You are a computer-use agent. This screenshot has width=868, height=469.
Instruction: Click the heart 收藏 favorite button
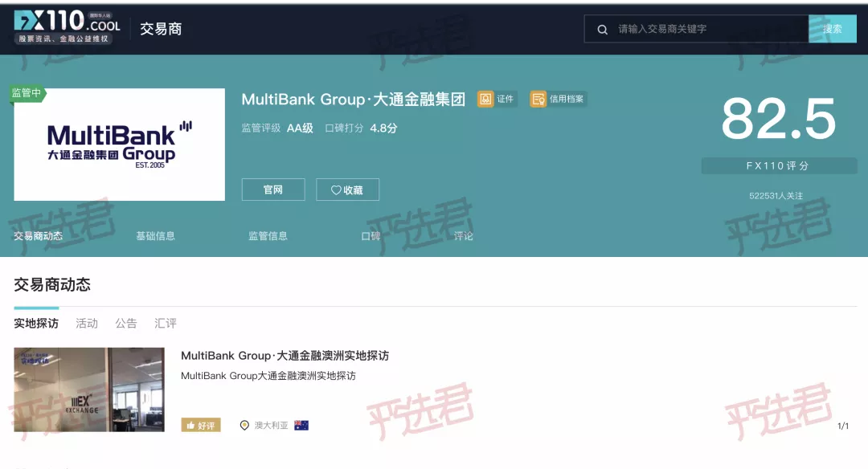(348, 190)
